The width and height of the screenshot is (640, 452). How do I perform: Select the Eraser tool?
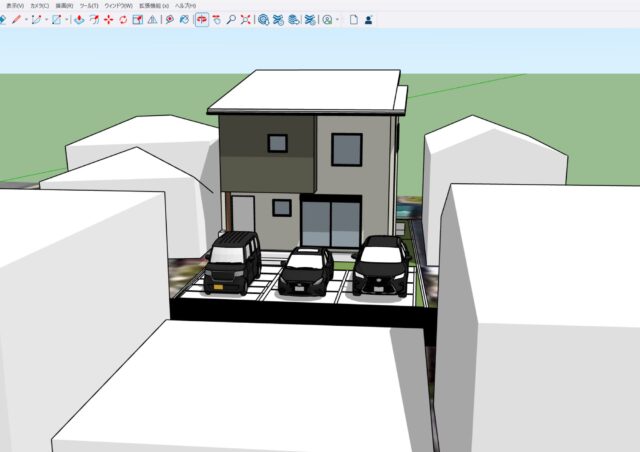point(3,19)
